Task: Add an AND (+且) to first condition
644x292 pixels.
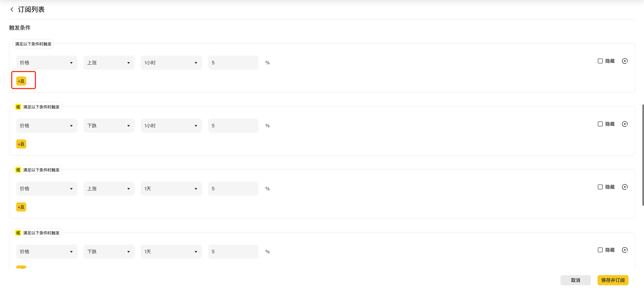Action: tap(21, 81)
